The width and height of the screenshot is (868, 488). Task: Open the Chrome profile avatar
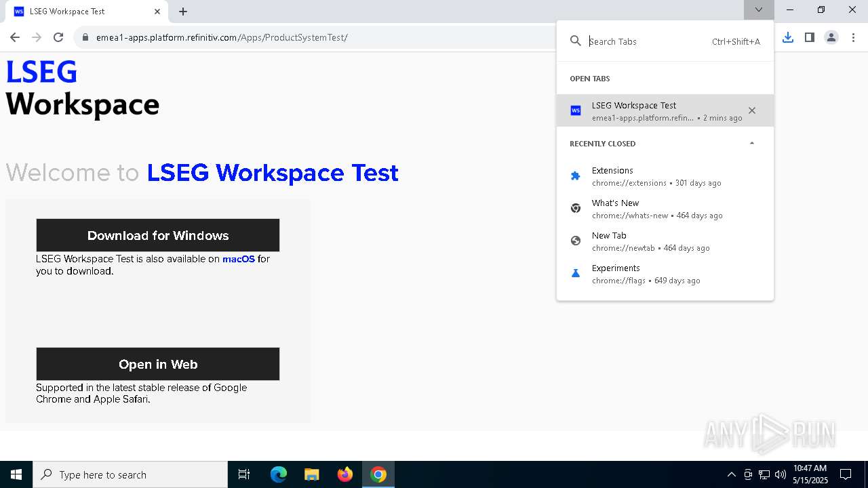[x=831, y=37]
